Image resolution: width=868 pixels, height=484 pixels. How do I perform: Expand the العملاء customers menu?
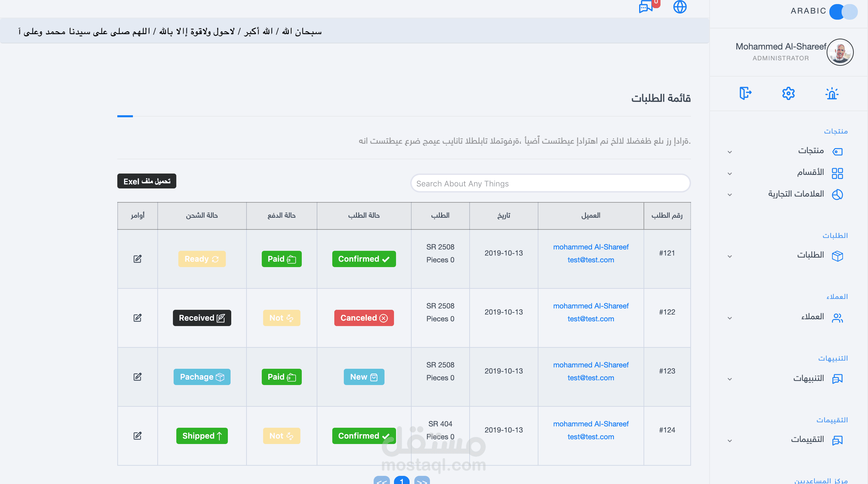(812, 317)
